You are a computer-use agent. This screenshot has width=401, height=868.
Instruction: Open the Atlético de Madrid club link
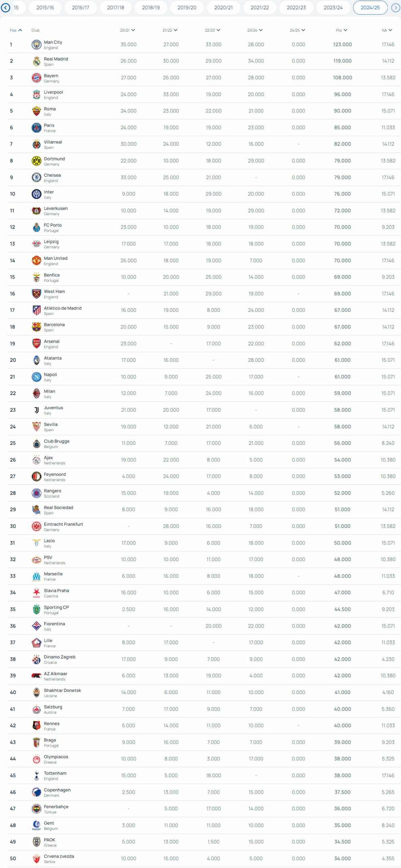coord(63,308)
